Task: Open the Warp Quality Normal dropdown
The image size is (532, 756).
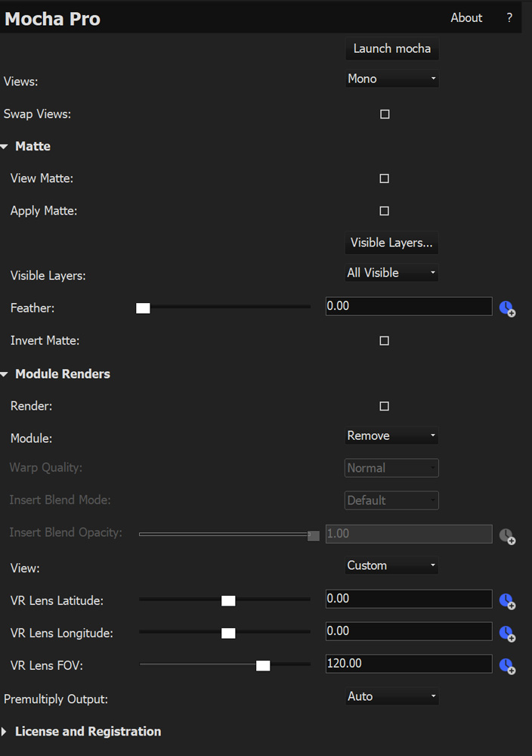Action: [391, 468]
